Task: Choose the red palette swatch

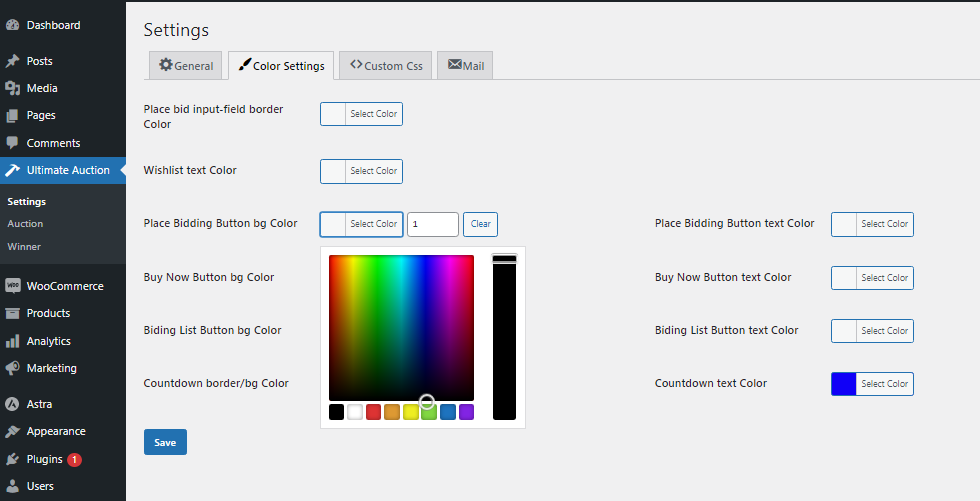Action: [373, 412]
